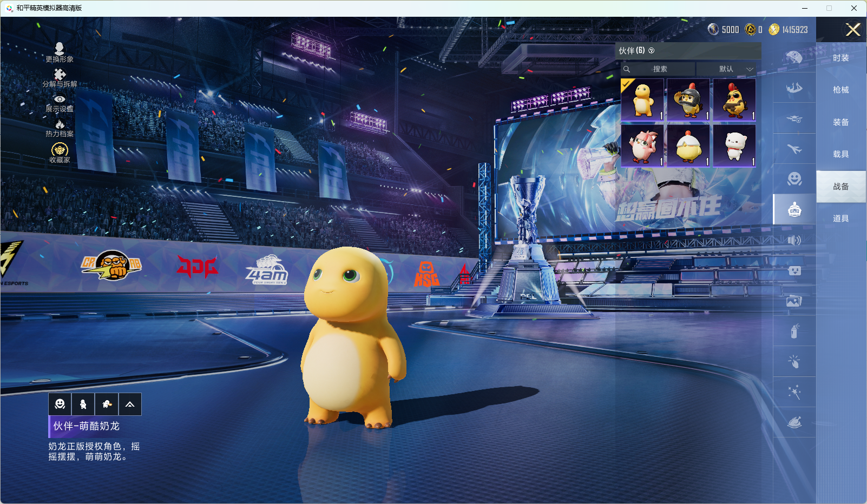867x504 pixels.
Task: Click the help question mark beside 伙伴(6)
Action: coord(652,51)
